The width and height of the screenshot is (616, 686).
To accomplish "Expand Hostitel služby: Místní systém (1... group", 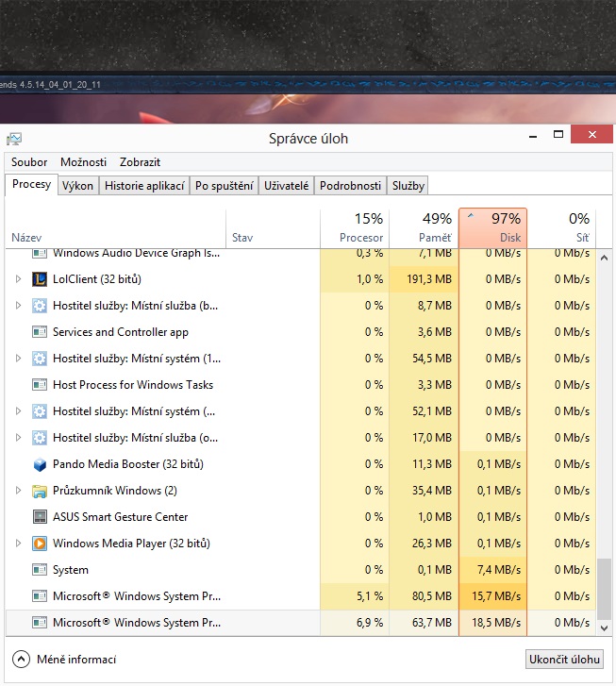I will click(x=18, y=359).
